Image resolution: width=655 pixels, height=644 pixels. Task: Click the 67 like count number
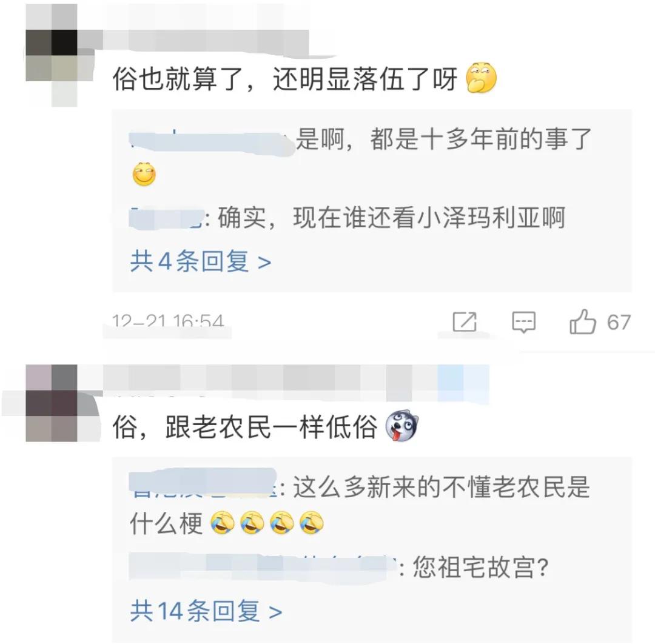[619, 323]
